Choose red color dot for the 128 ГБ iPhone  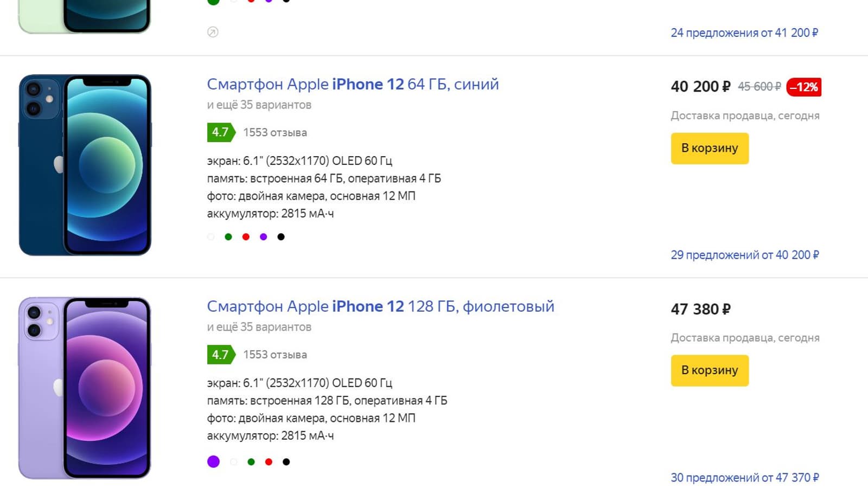[269, 462]
